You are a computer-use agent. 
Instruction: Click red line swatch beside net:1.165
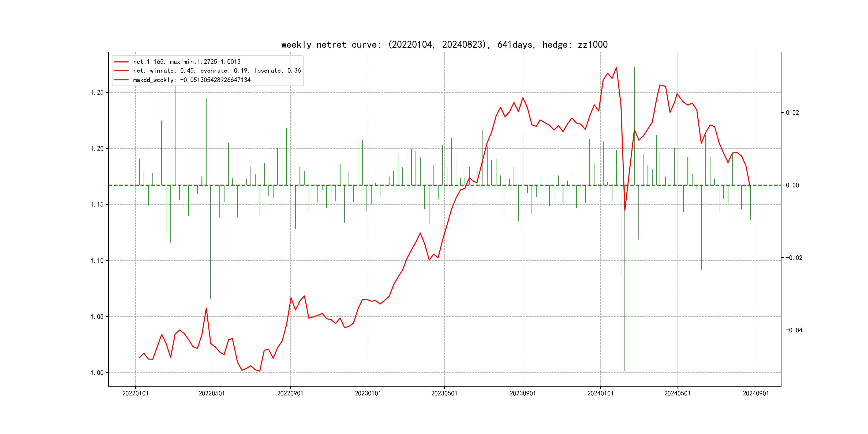[121, 62]
